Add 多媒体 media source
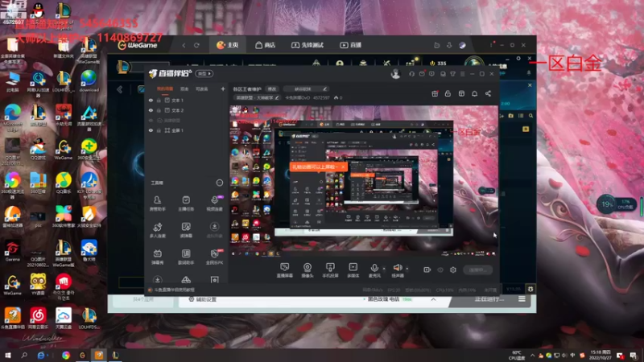The image size is (644, 362). pyautogui.click(x=353, y=270)
